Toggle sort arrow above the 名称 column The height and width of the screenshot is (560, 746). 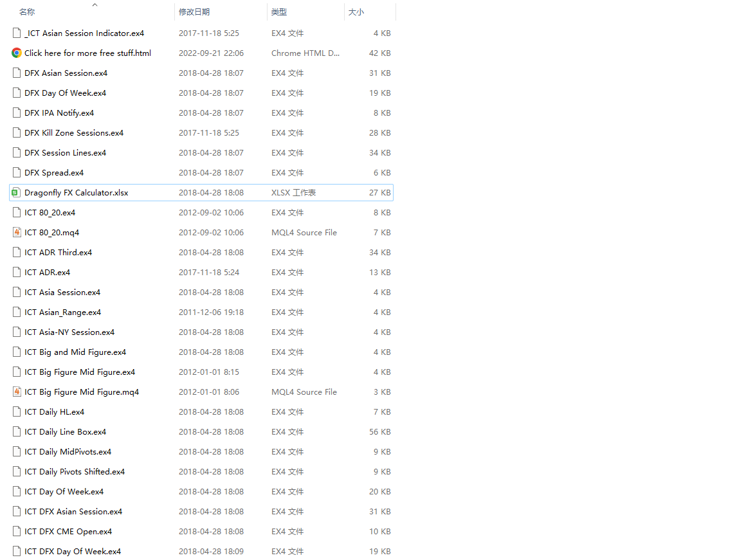click(x=95, y=5)
